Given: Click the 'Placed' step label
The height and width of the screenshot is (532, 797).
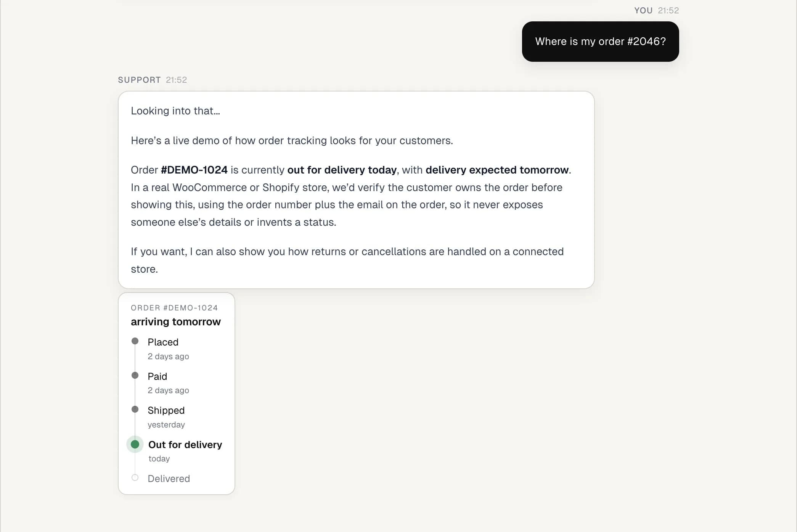Looking at the screenshot, I should point(163,342).
